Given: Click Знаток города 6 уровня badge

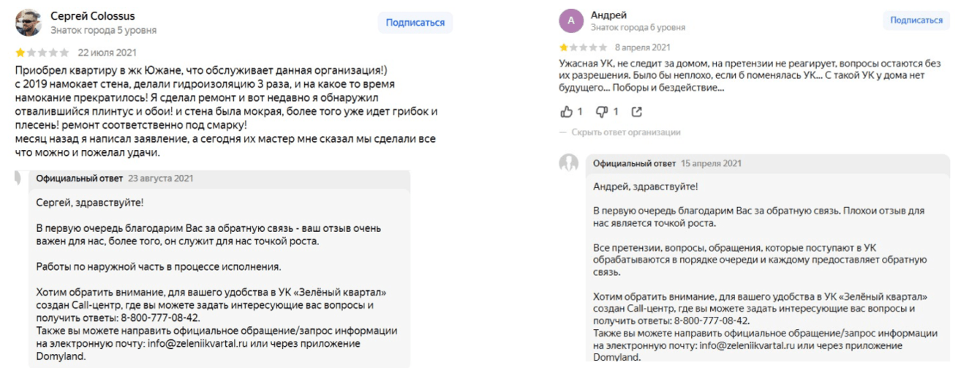Looking at the screenshot, I should [x=638, y=28].
